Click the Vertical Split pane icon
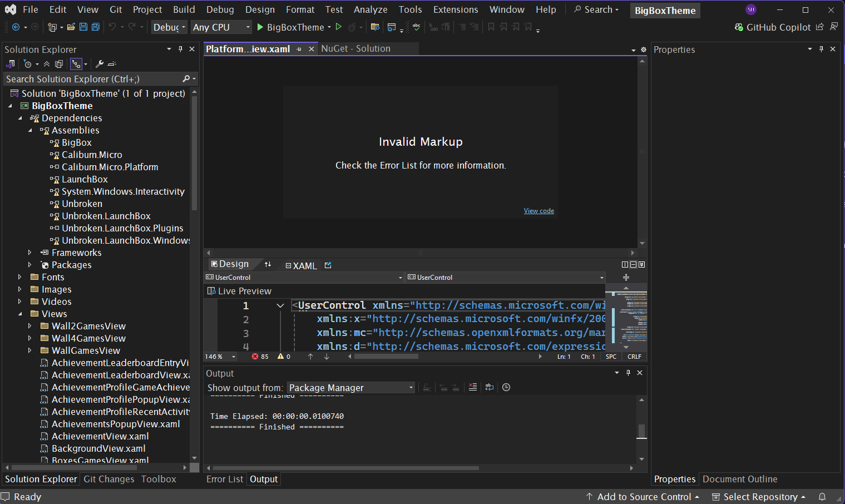This screenshot has height=504, width=845. click(x=625, y=265)
